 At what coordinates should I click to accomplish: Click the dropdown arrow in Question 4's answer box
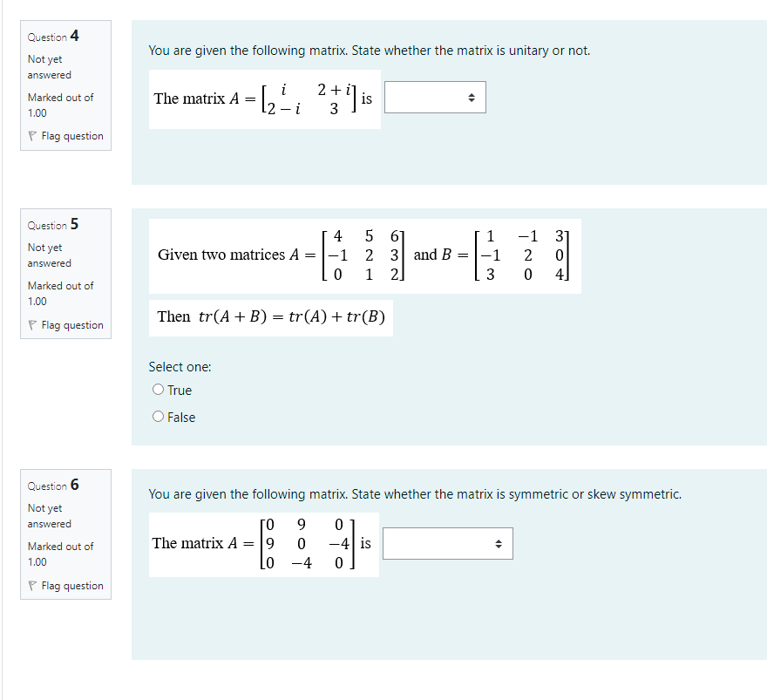tap(472, 98)
